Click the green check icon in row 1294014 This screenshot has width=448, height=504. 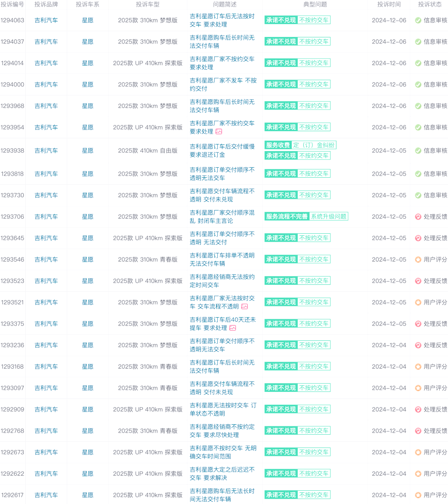click(x=418, y=63)
